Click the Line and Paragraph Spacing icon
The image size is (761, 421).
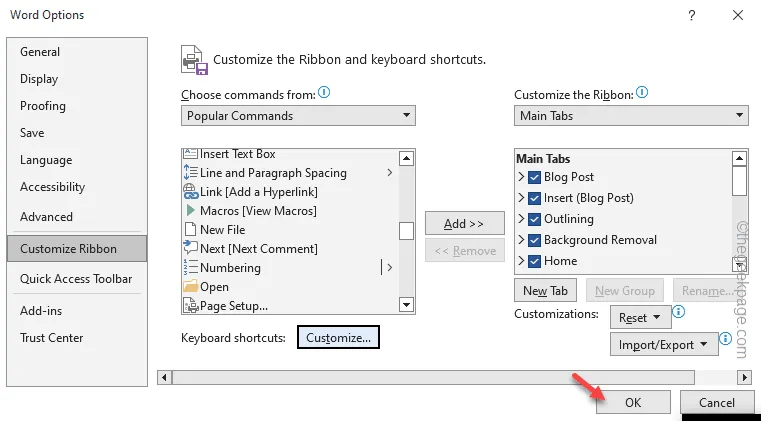[190, 173]
